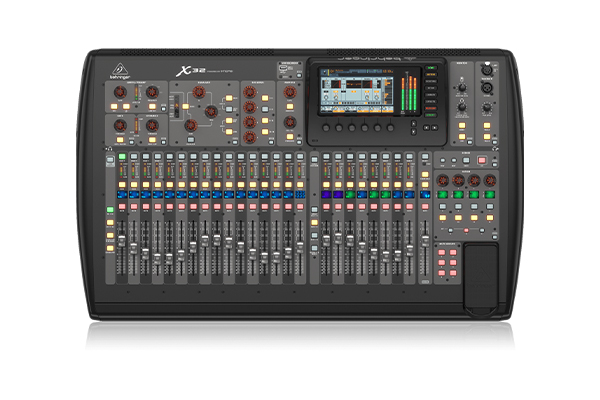Select the red-lit Set B button in Assign
This screenshot has width=600, height=400.
[466, 230]
